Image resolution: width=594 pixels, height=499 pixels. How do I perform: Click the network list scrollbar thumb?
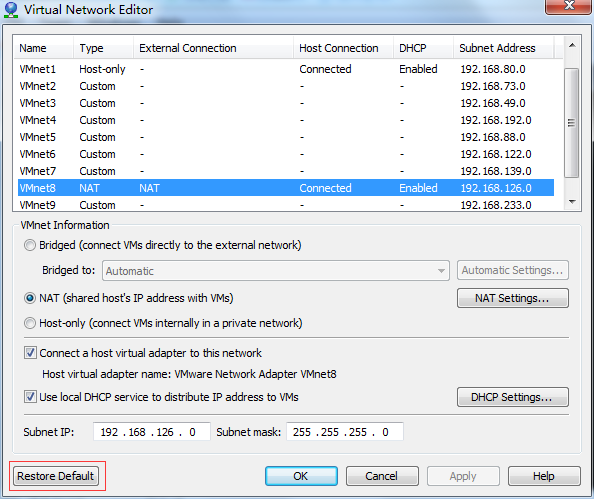click(572, 123)
